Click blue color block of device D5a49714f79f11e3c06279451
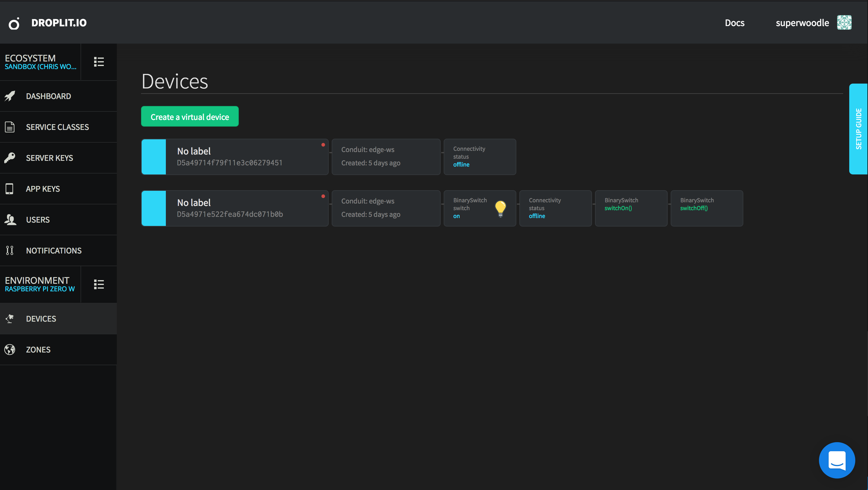The height and width of the screenshot is (490, 868). point(154,157)
